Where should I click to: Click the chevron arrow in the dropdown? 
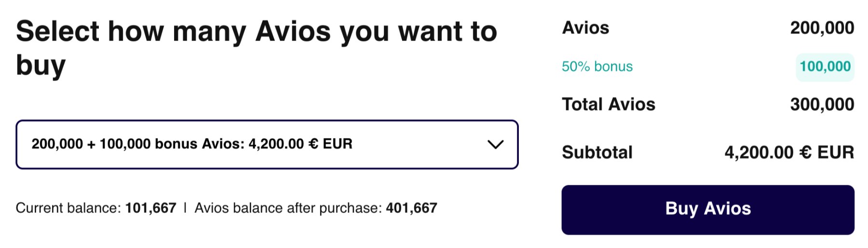(x=495, y=144)
